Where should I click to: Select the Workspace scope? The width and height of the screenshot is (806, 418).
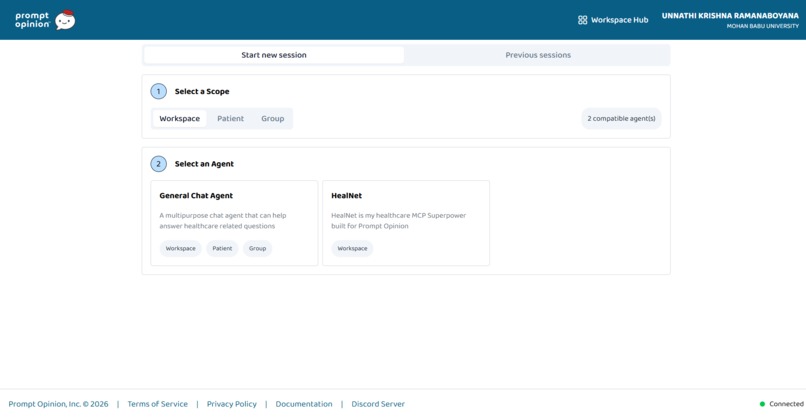179,118
